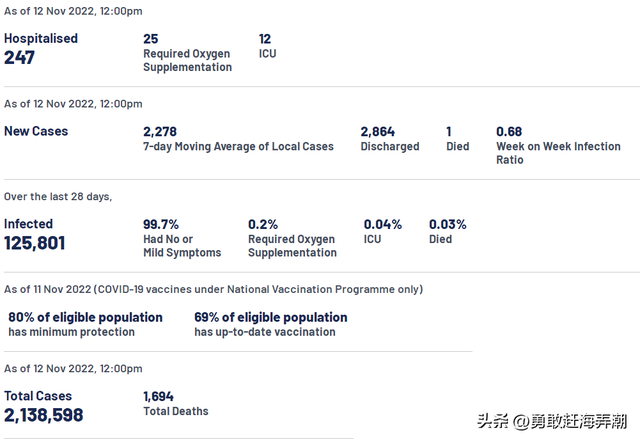The image size is (640, 442).
Task: Click the 12 ICU statistic
Action: tap(265, 38)
